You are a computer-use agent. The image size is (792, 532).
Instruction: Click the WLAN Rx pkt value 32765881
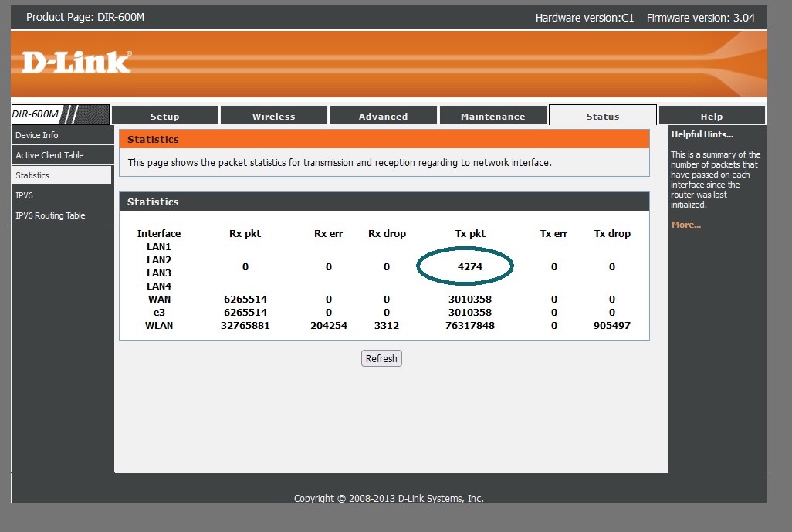click(x=245, y=325)
